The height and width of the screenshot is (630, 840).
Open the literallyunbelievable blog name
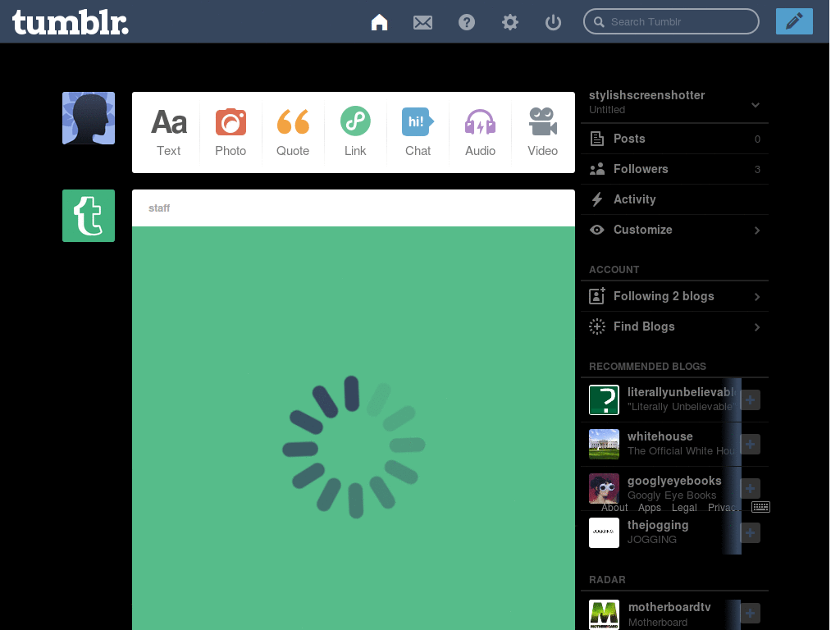[x=682, y=392]
